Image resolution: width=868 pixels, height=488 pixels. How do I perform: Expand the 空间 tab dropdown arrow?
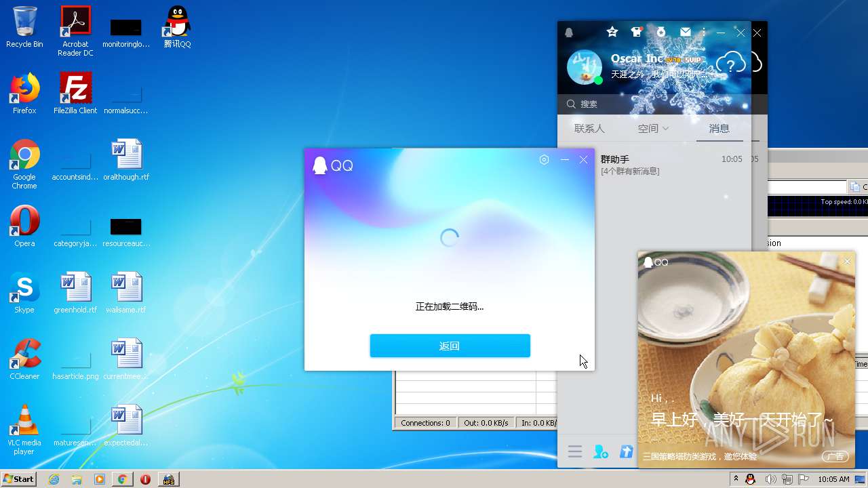pyautogui.click(x=665, y=128)
